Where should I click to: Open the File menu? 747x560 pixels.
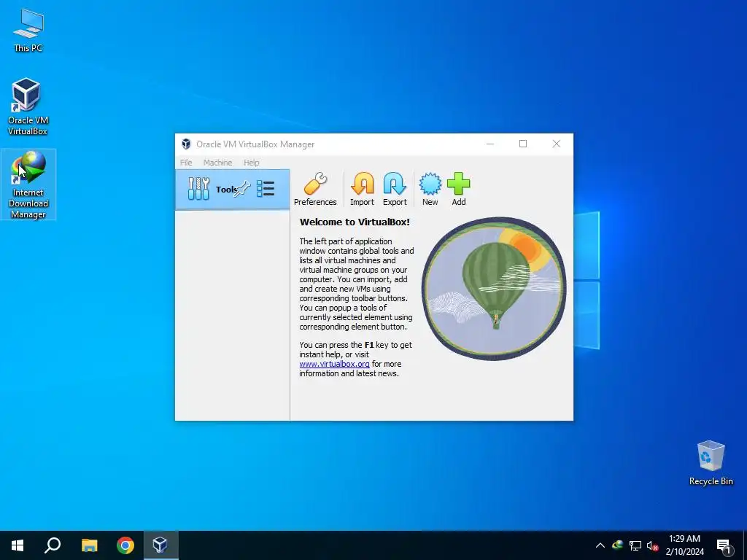point(186,163)
